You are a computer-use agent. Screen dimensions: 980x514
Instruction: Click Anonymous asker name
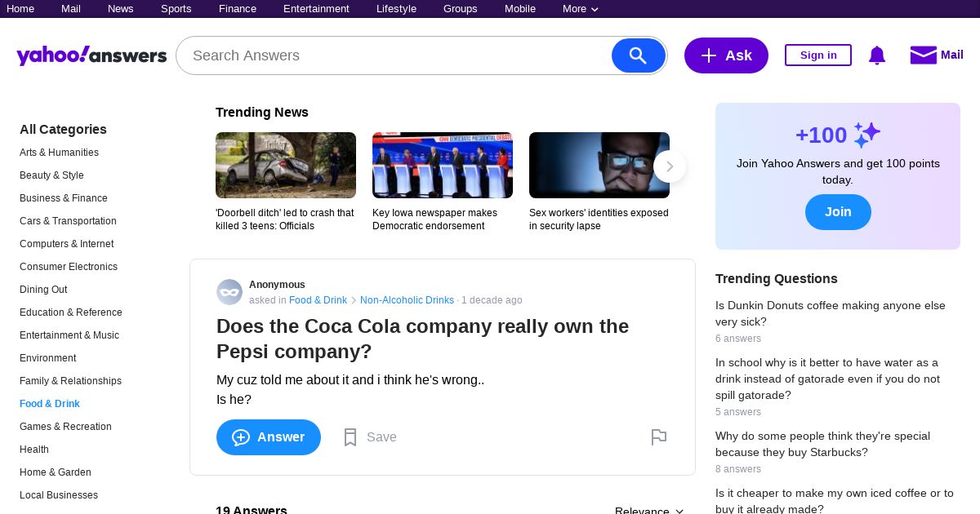[277, 285]
